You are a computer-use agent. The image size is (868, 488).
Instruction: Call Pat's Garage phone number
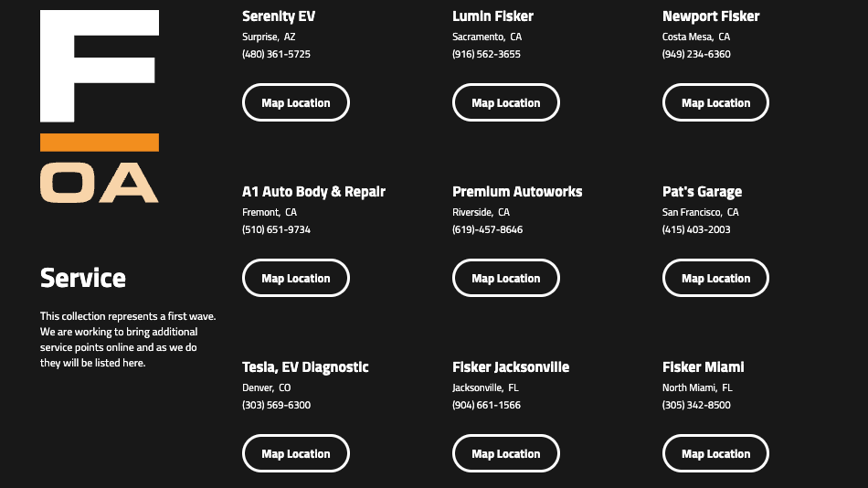pyautogui.click(x=696, y=229)
